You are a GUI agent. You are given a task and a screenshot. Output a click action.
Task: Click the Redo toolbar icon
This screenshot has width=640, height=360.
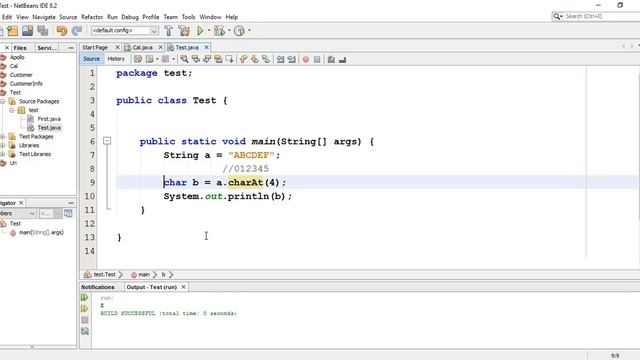pyautogui.click(x=76, y=31)
